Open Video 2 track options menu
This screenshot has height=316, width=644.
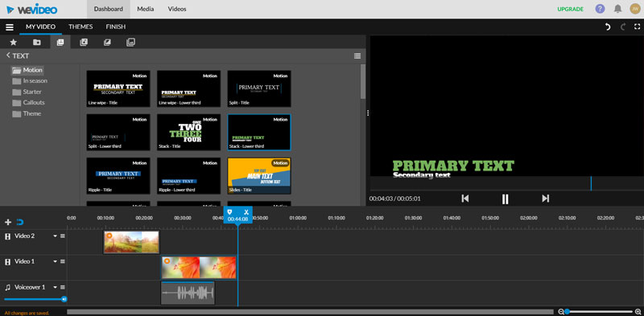63,236
